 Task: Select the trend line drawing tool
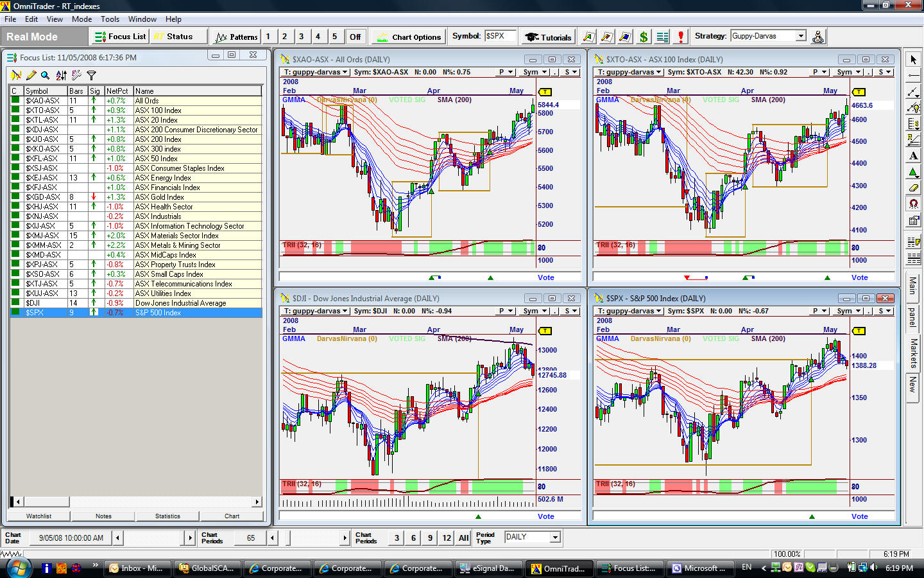pyautogui.click(x=913, y=92)
